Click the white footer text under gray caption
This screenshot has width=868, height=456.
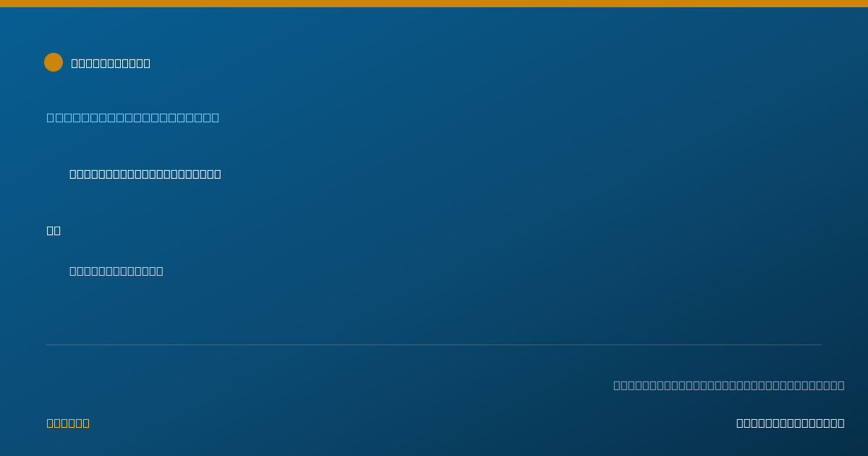[x=791, y=423]
